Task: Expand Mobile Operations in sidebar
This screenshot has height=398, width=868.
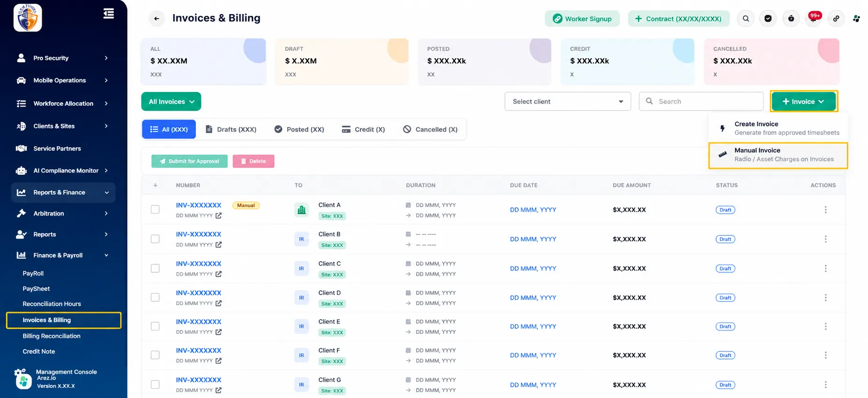Action: [63, 81]
